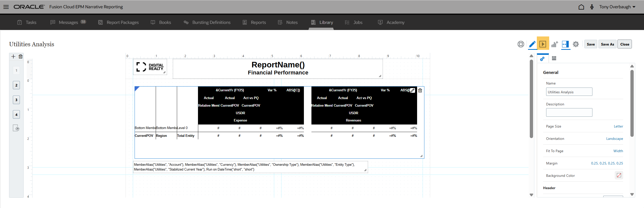Select the Digital Realty logo image
Image resolution: width=644 pixels, height=208 pixels.
point(150,67)
